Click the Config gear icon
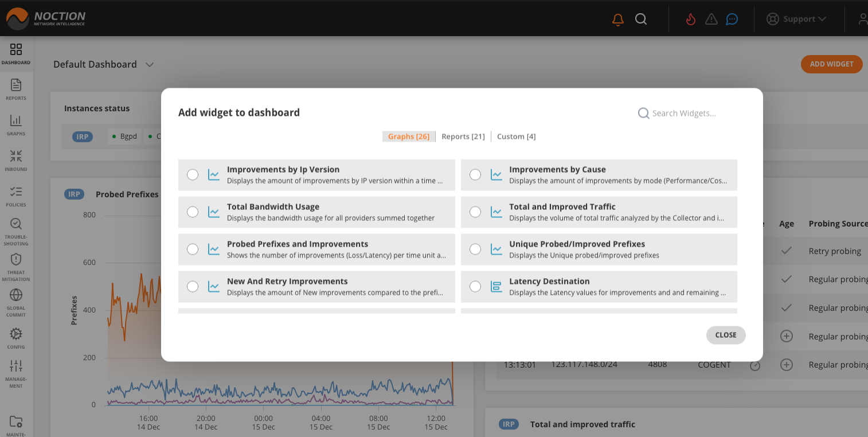The height and width of the screenshot is (437, 868). click(16, 334)
